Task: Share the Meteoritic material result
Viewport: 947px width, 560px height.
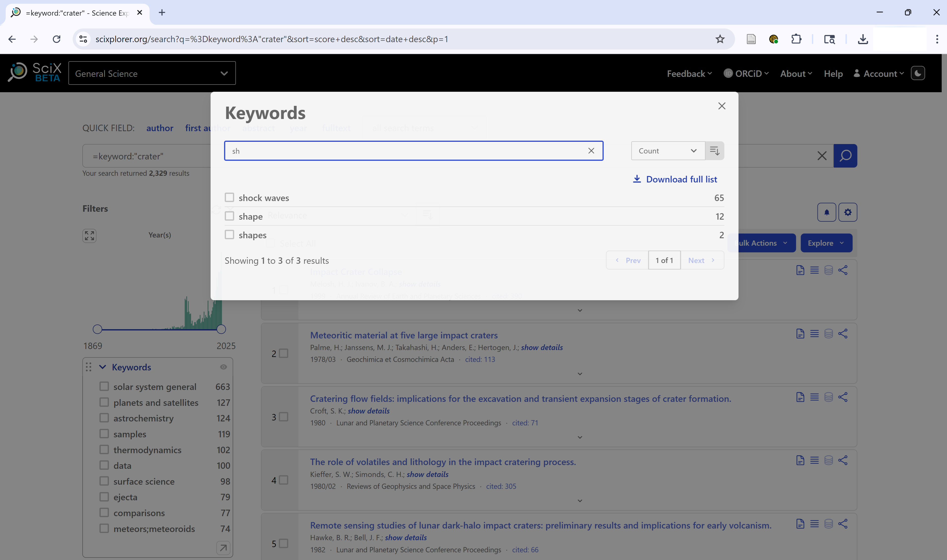Action: 843,334
